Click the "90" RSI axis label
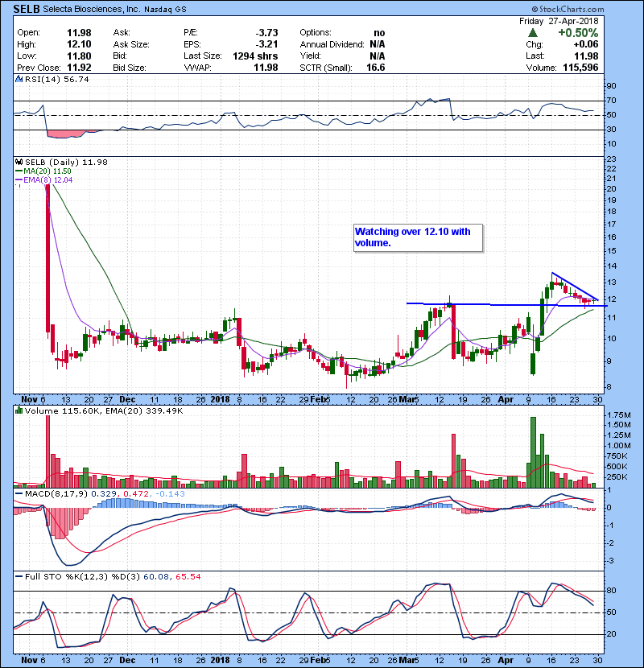 612,86
